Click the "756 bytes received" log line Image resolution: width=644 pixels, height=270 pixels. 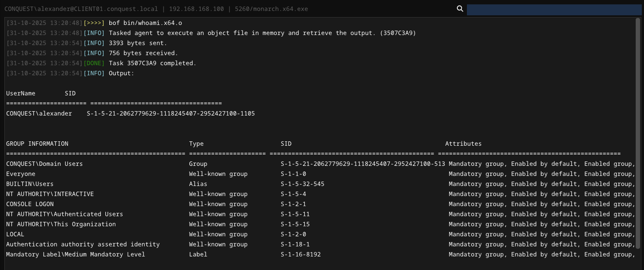tap(143, 53)
